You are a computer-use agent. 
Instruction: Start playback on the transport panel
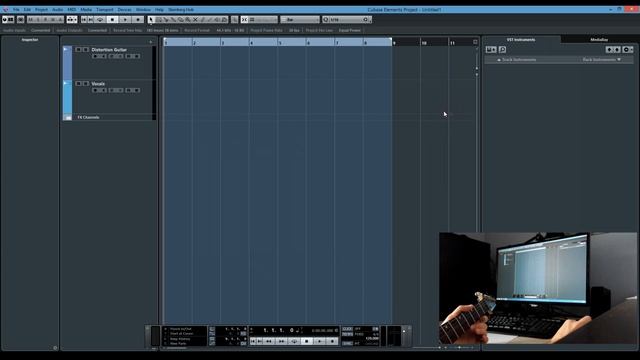pyautogui.click(x=319, y=341)
